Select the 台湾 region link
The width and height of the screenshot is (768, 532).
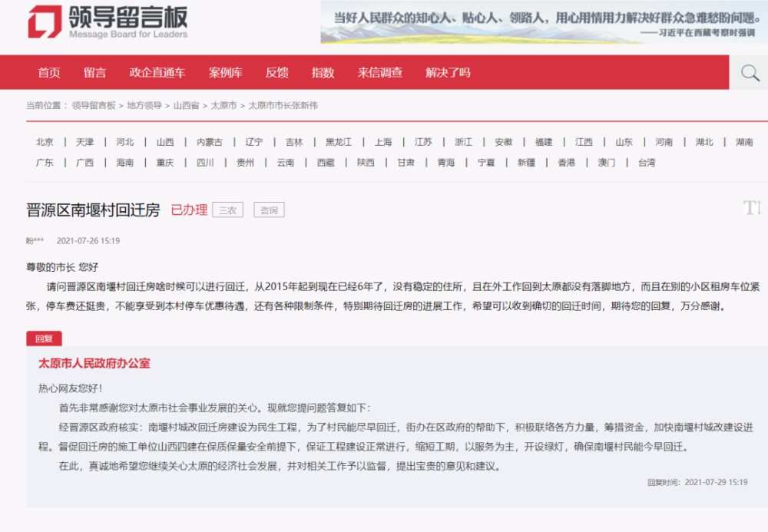[x=646, y=162]
